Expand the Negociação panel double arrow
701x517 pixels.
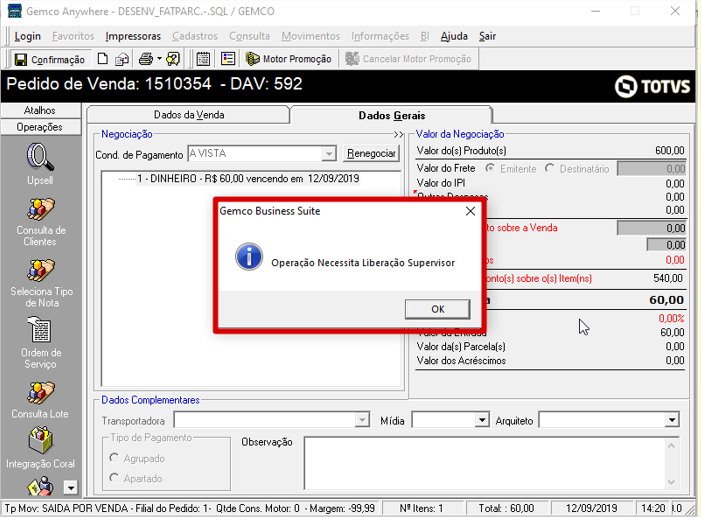click(398, 134)
